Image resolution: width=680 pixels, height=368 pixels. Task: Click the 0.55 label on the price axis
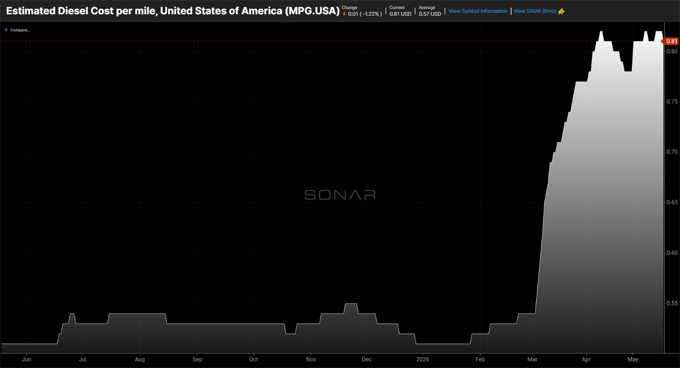coord(672,303)
